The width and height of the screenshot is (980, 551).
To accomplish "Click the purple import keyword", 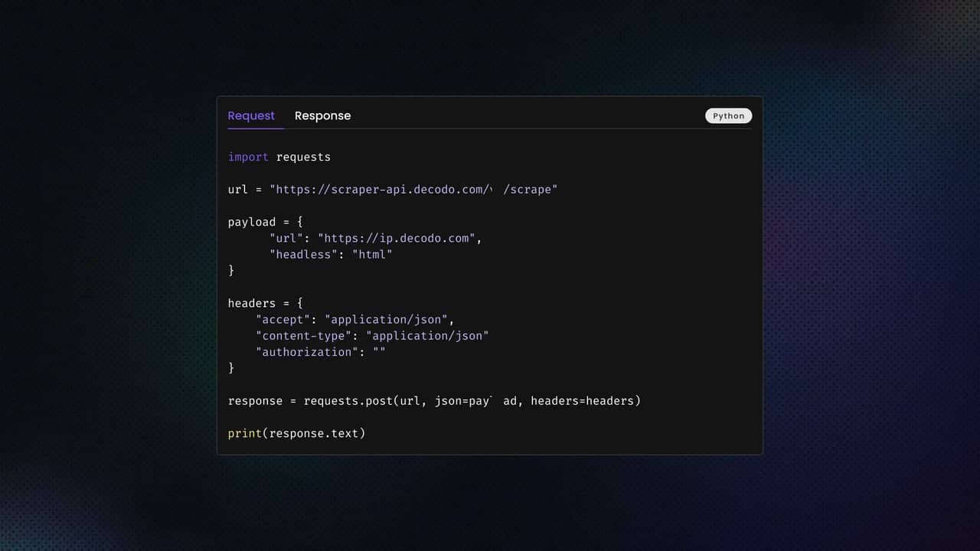I will pos(248,157).
